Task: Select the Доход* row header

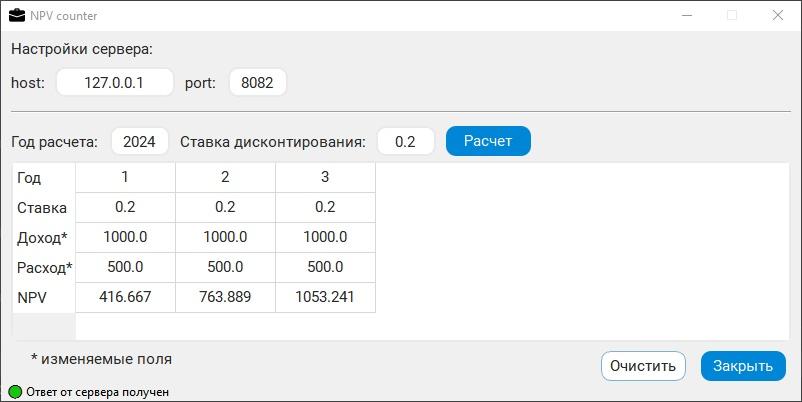Action: click(x=43, y=237)
